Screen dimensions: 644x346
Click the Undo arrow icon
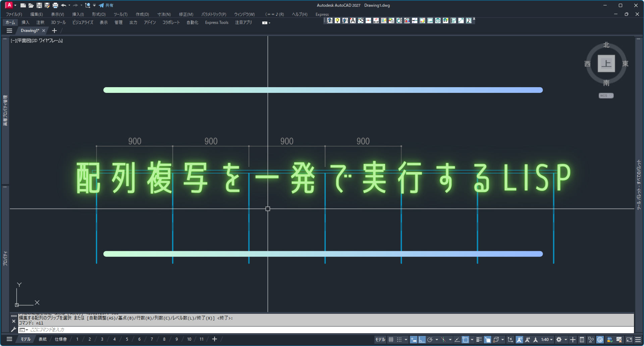(x=63, y=5)
